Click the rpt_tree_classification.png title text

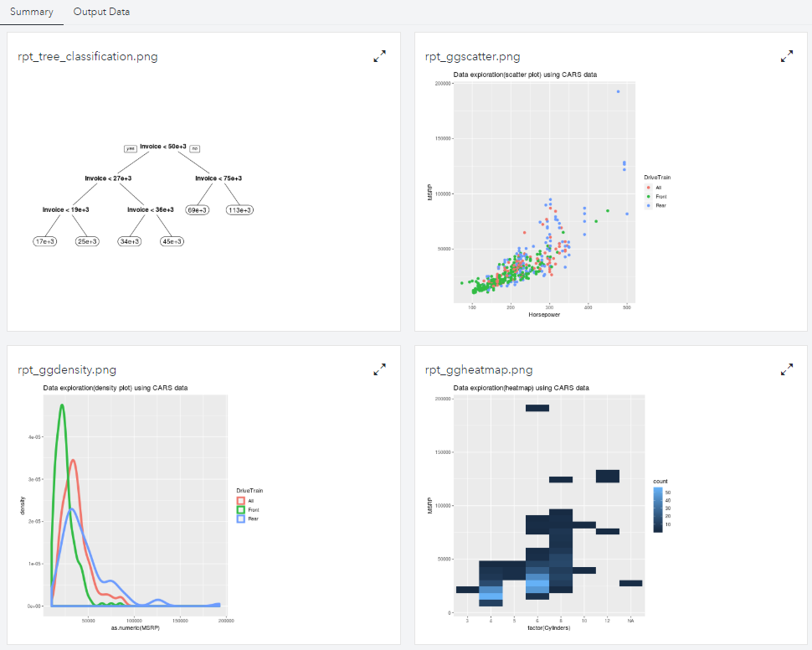(88, 57)
